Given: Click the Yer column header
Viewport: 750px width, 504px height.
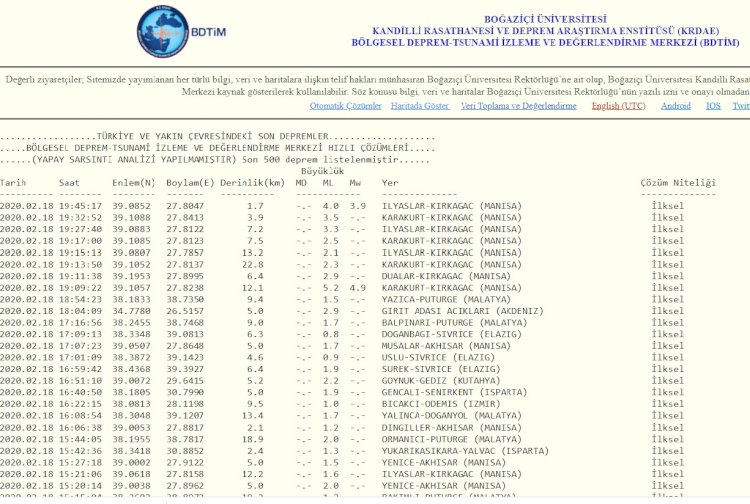Looking at the screenshot, I should (390, 183).
